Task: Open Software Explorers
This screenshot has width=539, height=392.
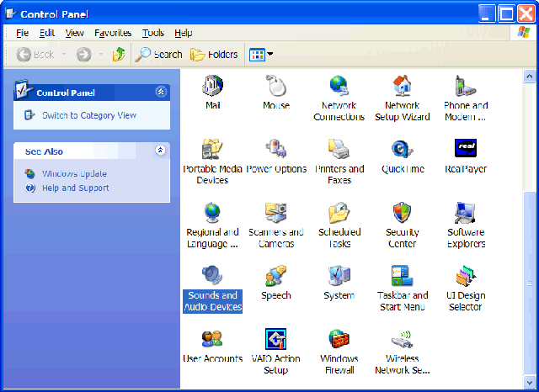Action: click(x=466, y=225)
